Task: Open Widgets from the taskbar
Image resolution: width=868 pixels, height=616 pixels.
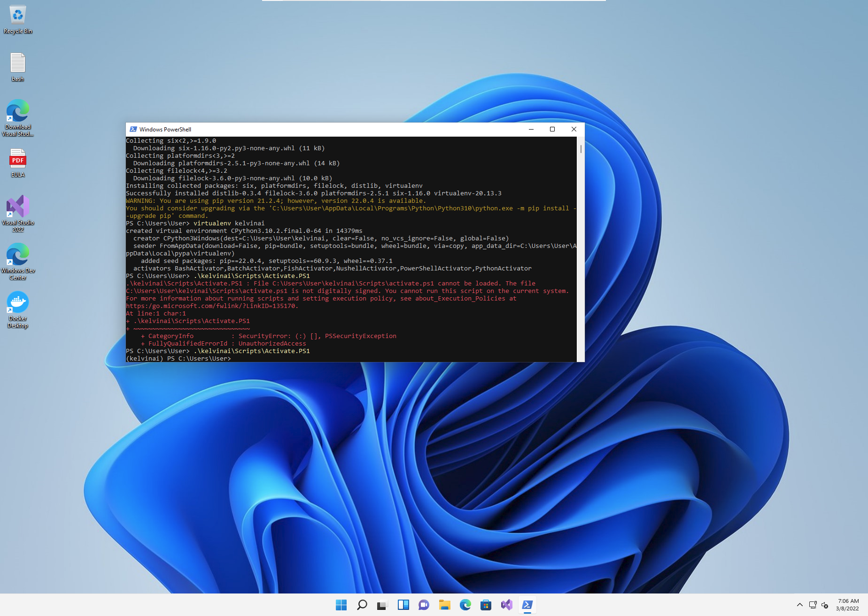Action: [x=403, y=605]
